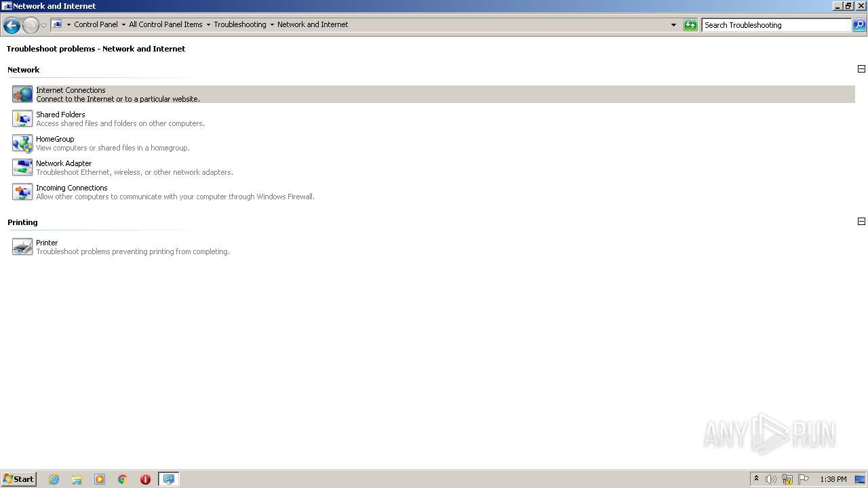Screen dimensions: 868x488
Task: Open Internet Connections troubleshooter link
Action: (71, 90)
